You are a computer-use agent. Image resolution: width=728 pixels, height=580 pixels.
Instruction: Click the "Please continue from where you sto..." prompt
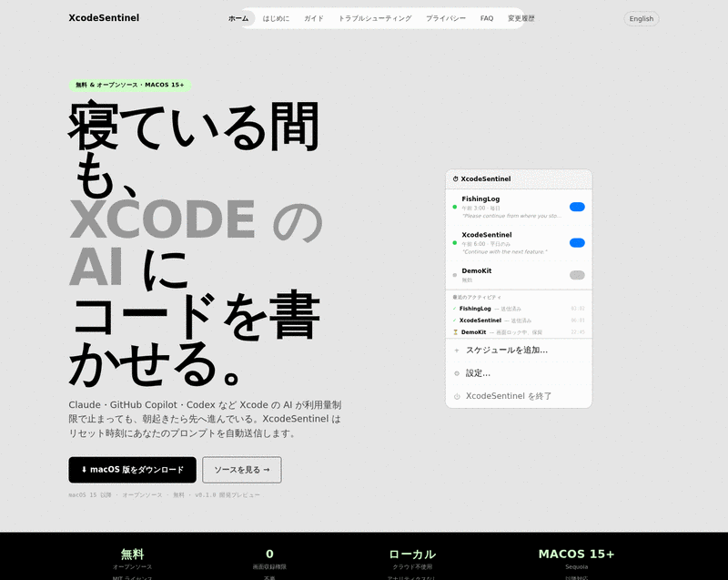(x=511, y=216)
